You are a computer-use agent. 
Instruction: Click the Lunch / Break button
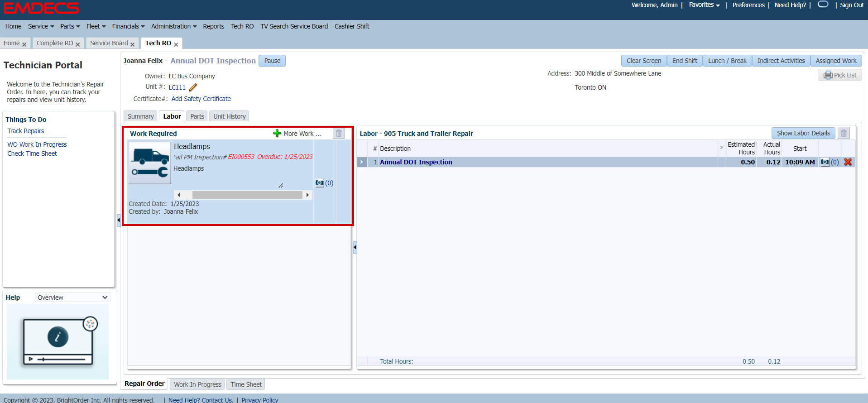[x=727, y=61]
